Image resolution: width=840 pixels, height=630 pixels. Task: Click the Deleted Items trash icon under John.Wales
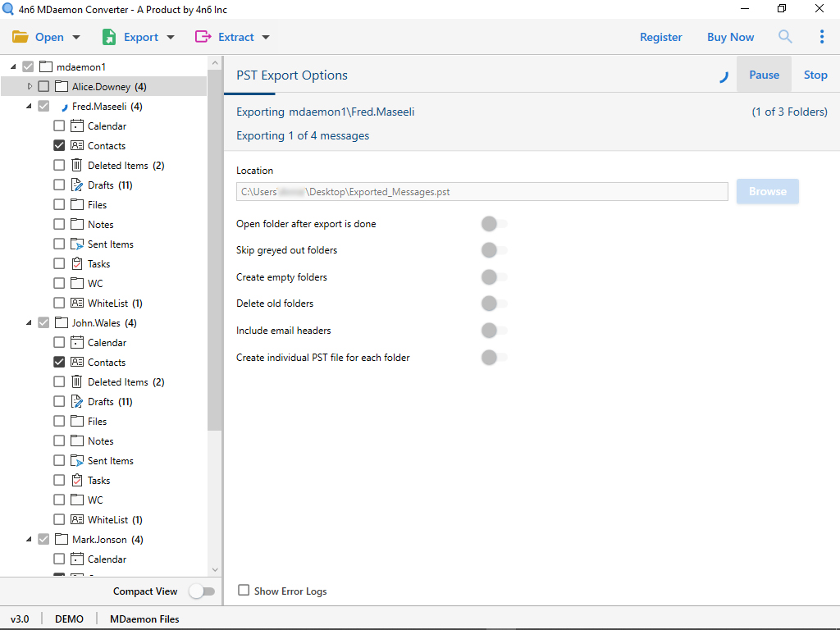(77, 382)
